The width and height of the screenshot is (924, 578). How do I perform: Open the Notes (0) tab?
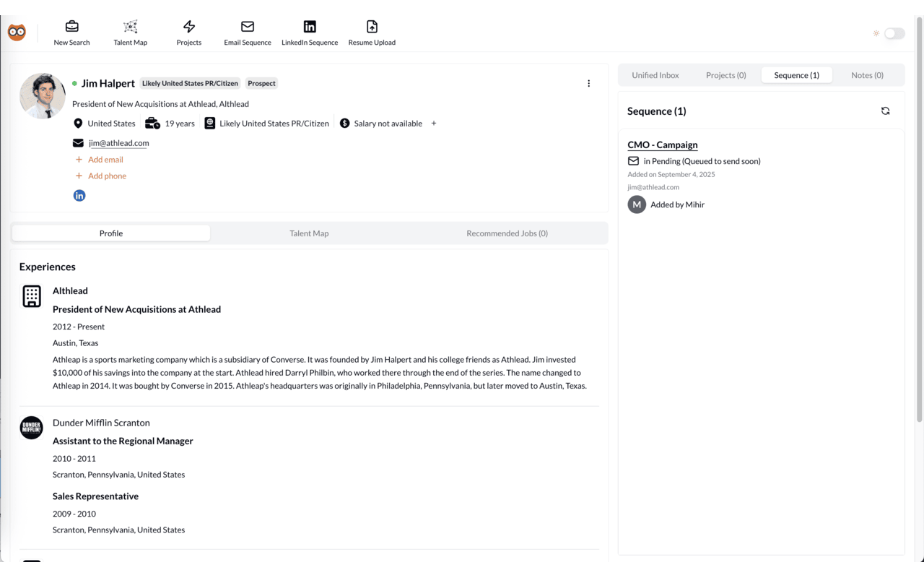(867, 75)
